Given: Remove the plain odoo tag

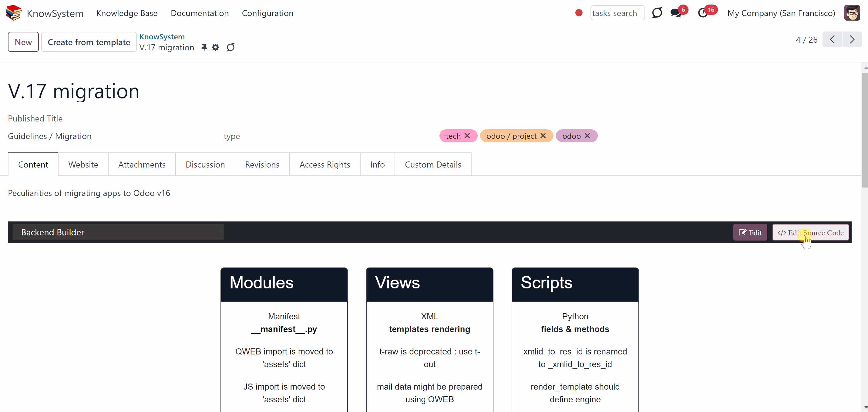Looking at the screenshot, I should 587,136.
